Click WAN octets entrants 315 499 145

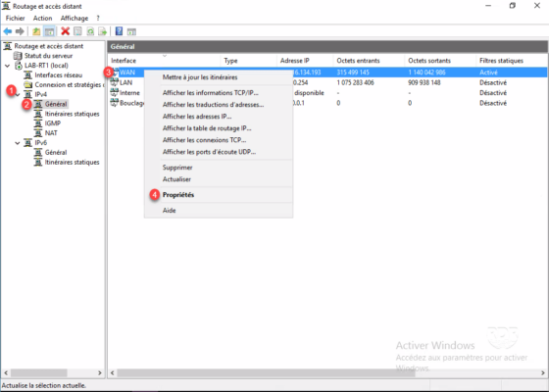pyautogui.click(x=353, y=73)
